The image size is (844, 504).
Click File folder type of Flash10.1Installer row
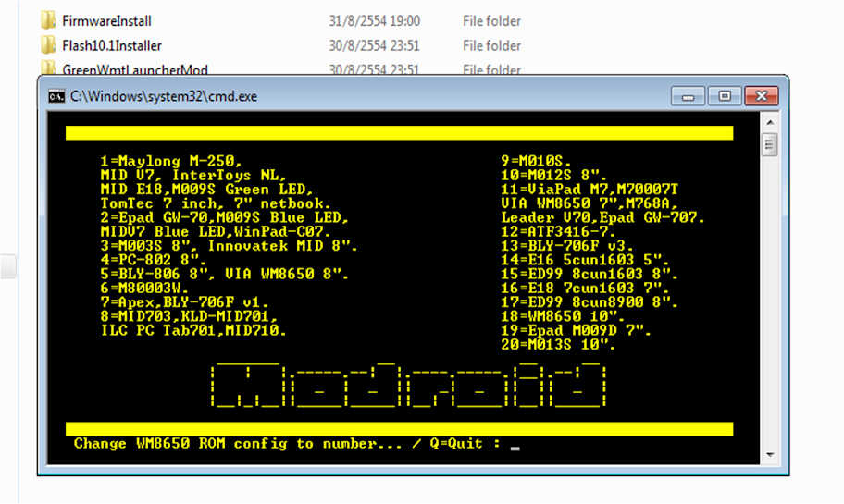(492, 45)
